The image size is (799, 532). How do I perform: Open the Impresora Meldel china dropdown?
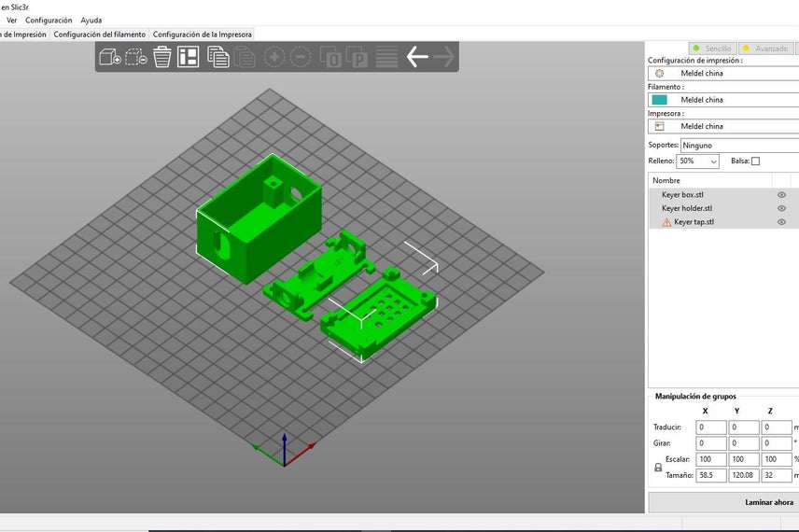click(723, 126)
